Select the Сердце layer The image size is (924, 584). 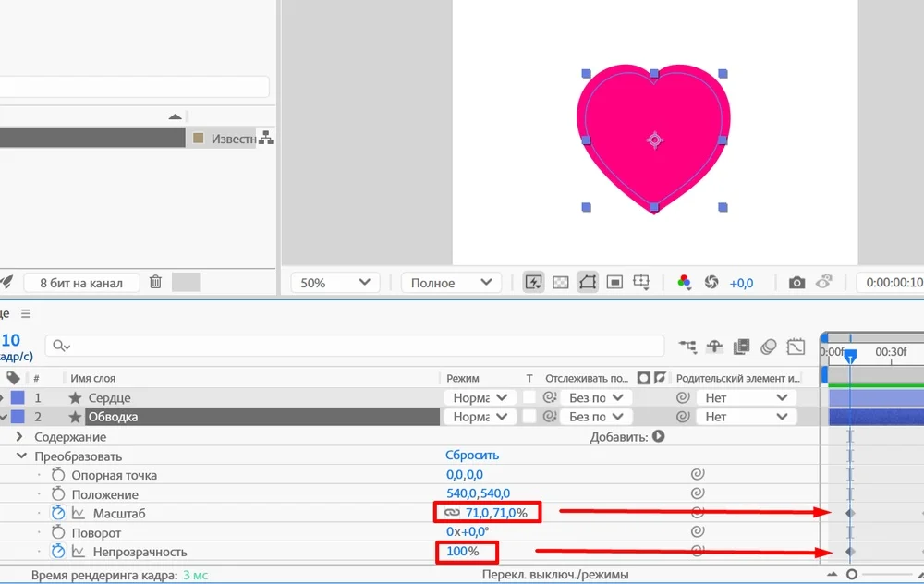pyautogui.click(x=110, y=398)
